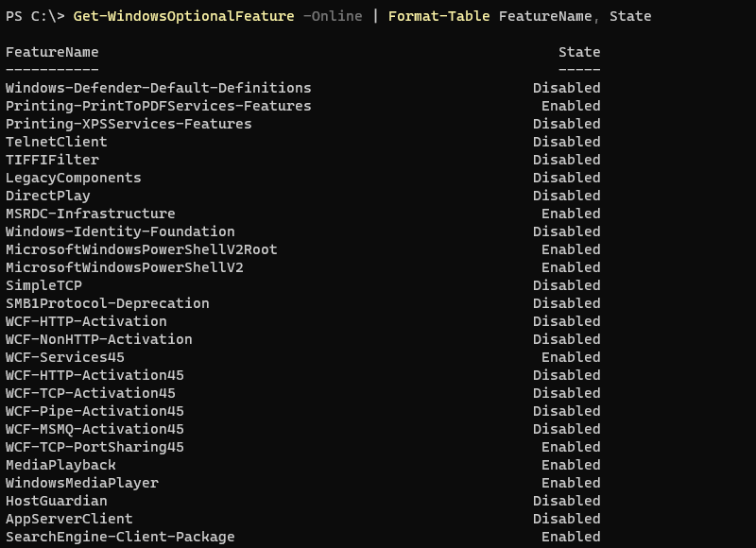This screenshot has width=756, height=548.
Task: Click the State column header
Action: (579, 52)
